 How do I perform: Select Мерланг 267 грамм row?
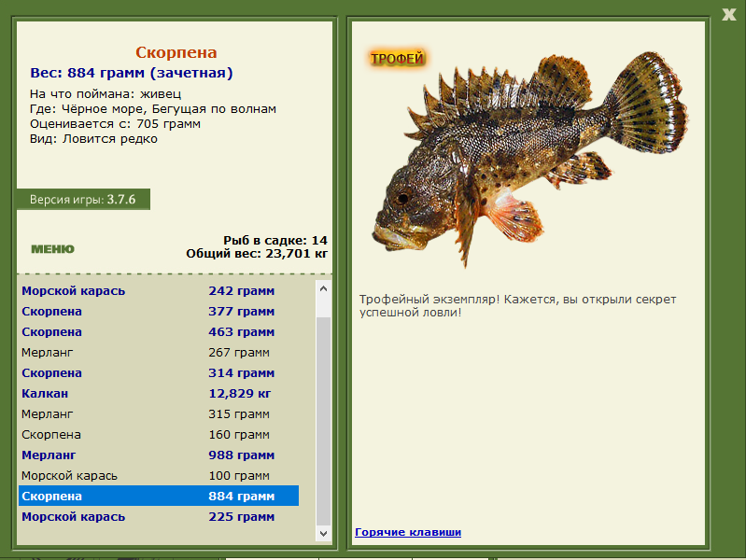159,353
